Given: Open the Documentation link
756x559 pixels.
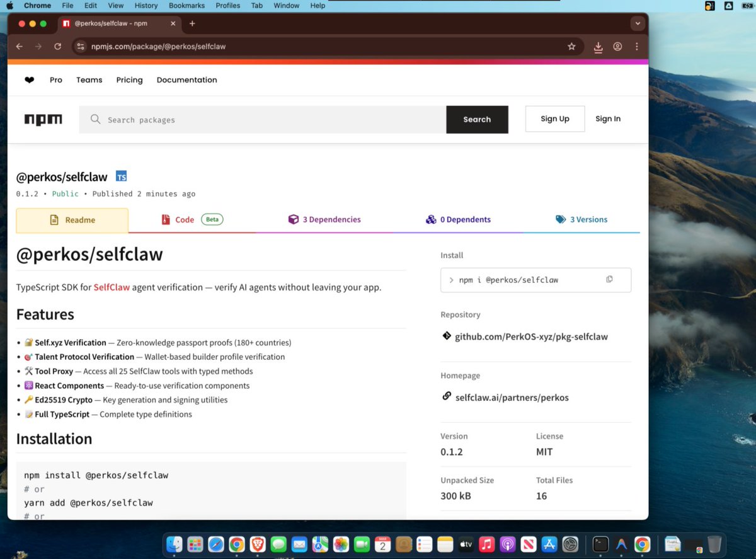Looking at the screenshot, I should pyautogui.click(x=187, y=80).
